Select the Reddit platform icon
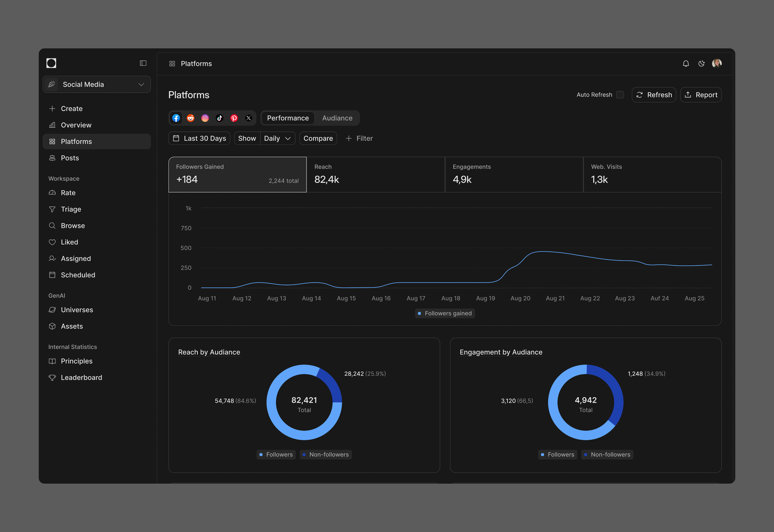Image resolution: width=774 pixels, height=532 pixels. point(191,118)
